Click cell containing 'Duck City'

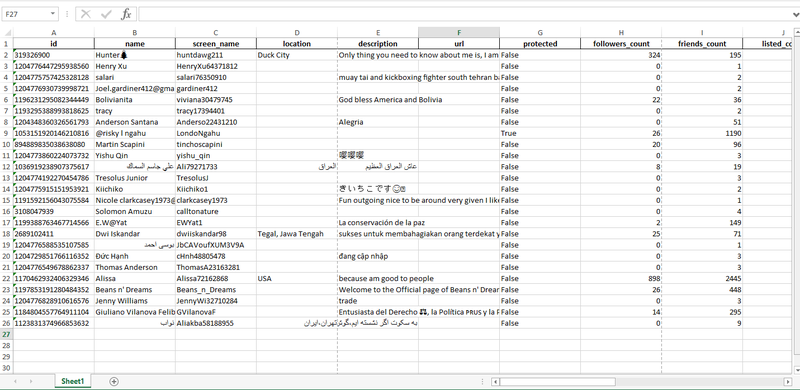pyautogui.click(x=297, y=55)
